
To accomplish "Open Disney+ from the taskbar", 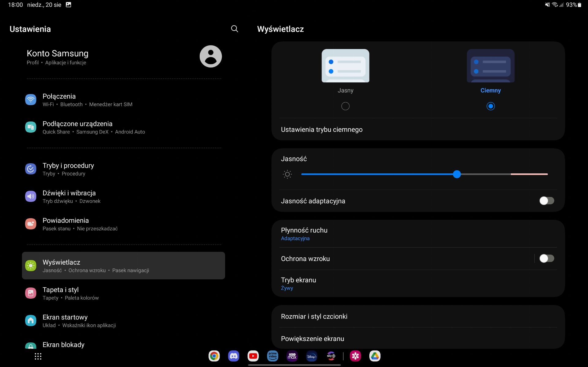I will [x=311, y=356].
